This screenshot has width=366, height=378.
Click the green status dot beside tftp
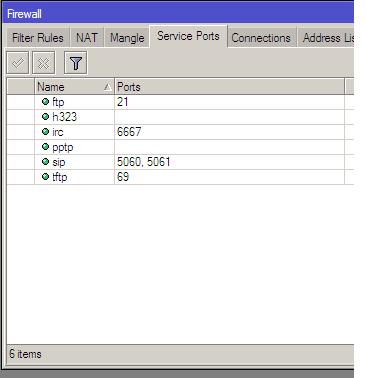pos(45,176)
